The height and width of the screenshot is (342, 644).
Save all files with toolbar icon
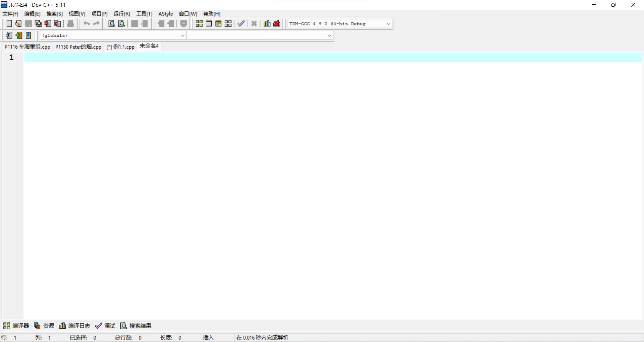[x=38, y=23]
